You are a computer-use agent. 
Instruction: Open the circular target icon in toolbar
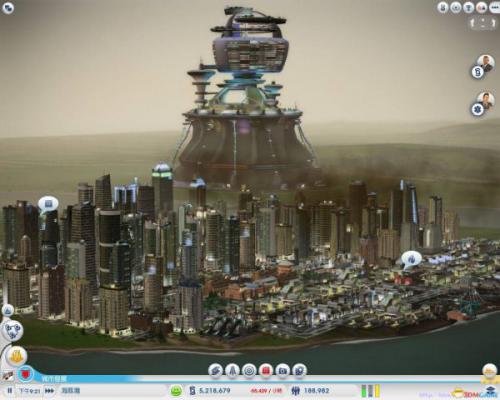(249, 370)
